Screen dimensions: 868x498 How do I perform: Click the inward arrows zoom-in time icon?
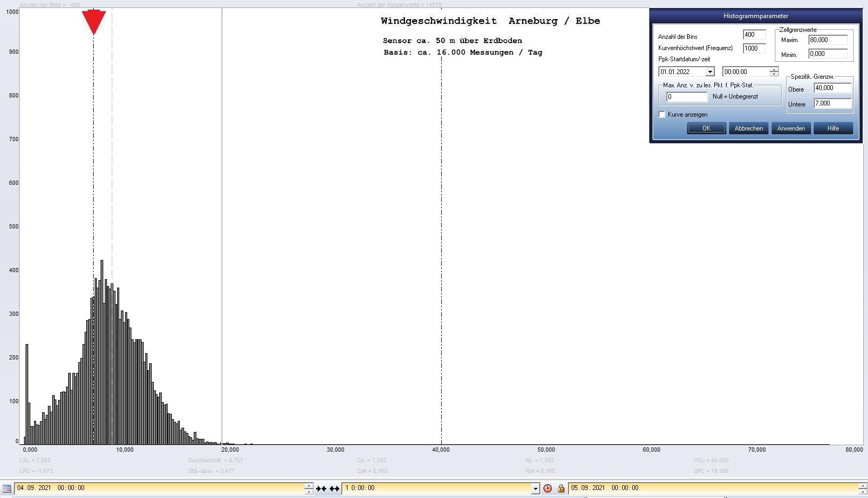click(x=321, y=488)
